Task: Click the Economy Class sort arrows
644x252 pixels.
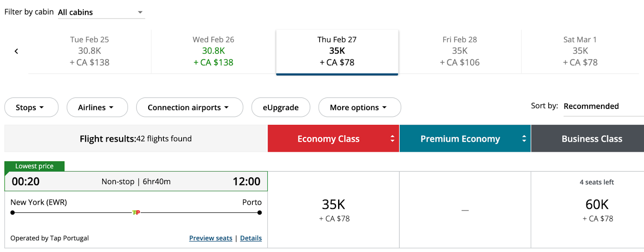Action: click(392, 139)
